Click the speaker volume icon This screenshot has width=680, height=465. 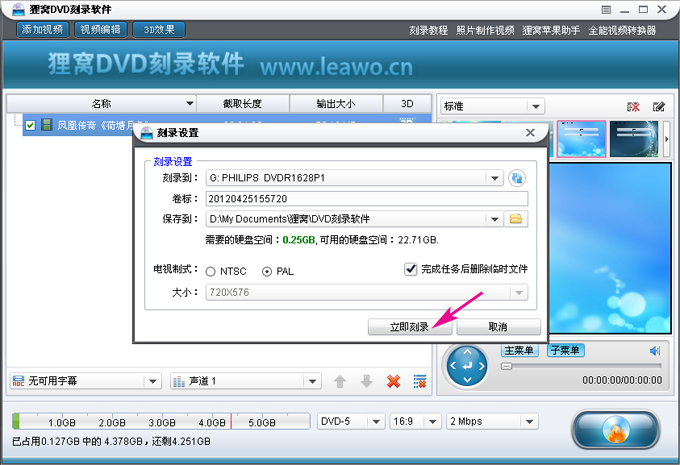pyautogui.click(x=655, y=350)
